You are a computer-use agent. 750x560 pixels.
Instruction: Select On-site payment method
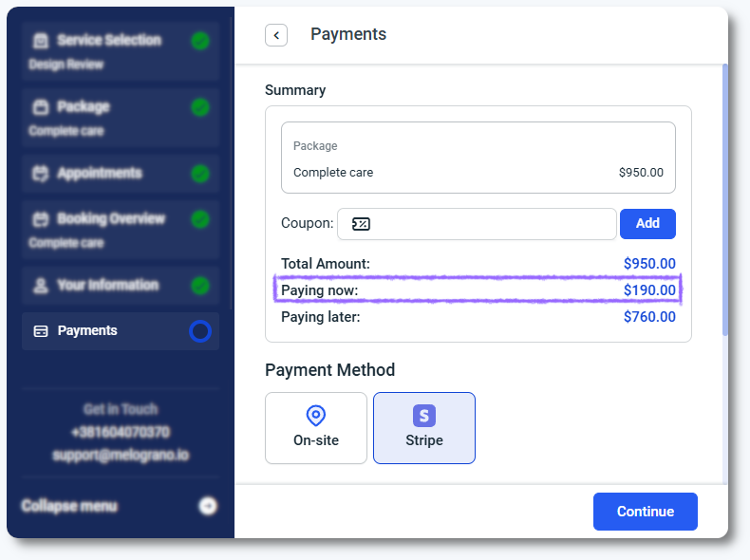[x=316, y=428]
